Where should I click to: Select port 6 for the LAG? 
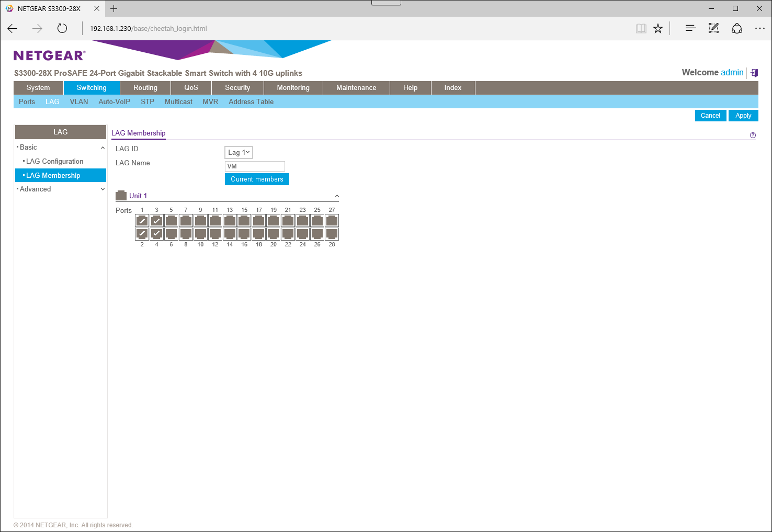[171, 234]
